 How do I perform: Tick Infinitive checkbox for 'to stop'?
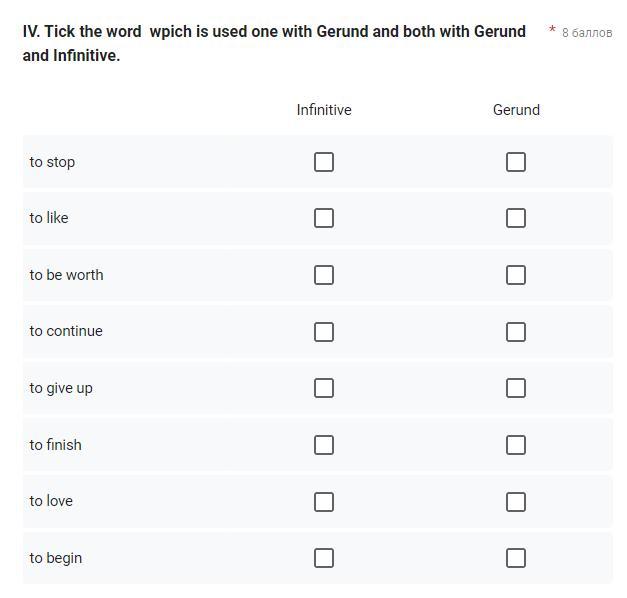tap(323, 162)
